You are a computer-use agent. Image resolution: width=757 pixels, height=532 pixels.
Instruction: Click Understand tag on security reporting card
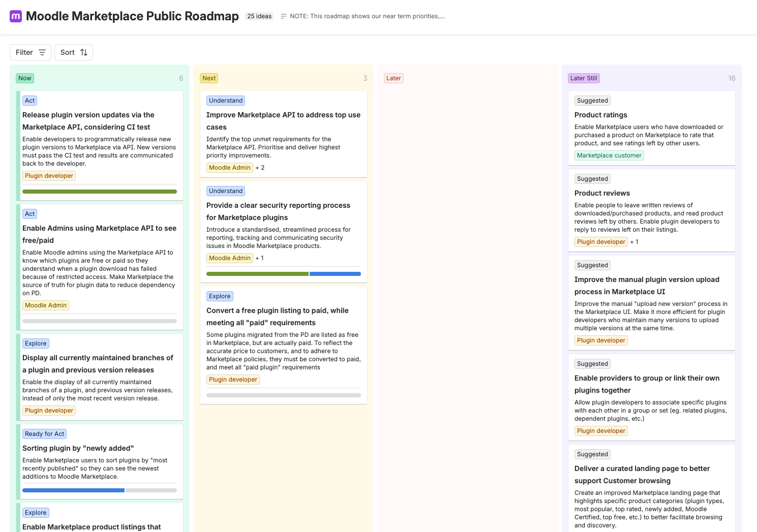tap(226, 191)
